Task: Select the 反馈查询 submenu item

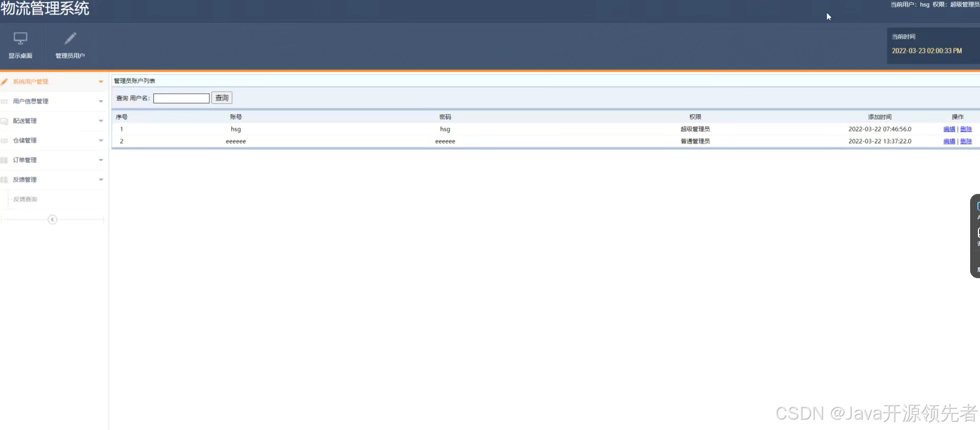Action: 25,199
